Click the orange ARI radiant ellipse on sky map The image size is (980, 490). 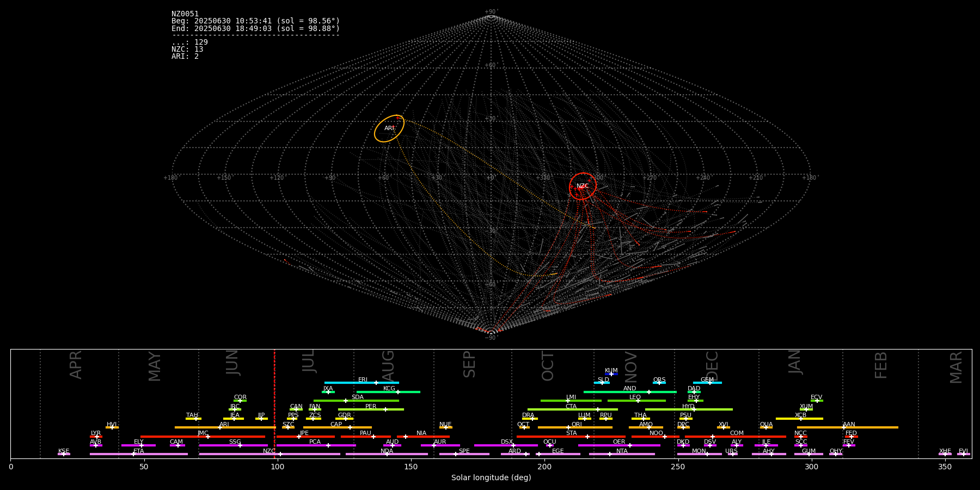[389, 128]
